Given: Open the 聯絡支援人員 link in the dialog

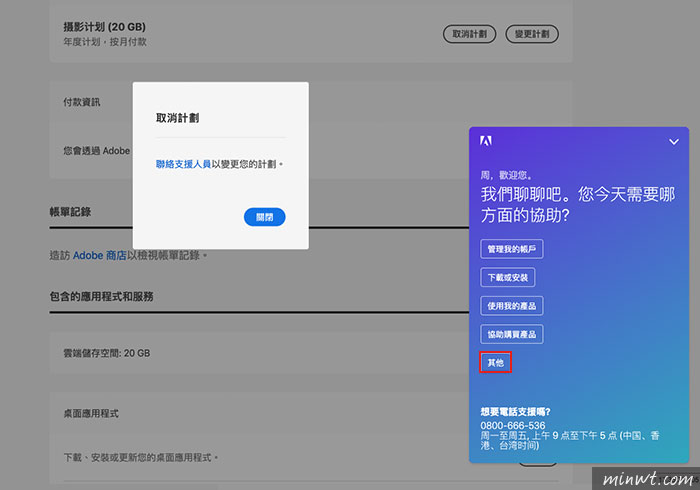Looking at the screenshot, I should coord(183,164).
